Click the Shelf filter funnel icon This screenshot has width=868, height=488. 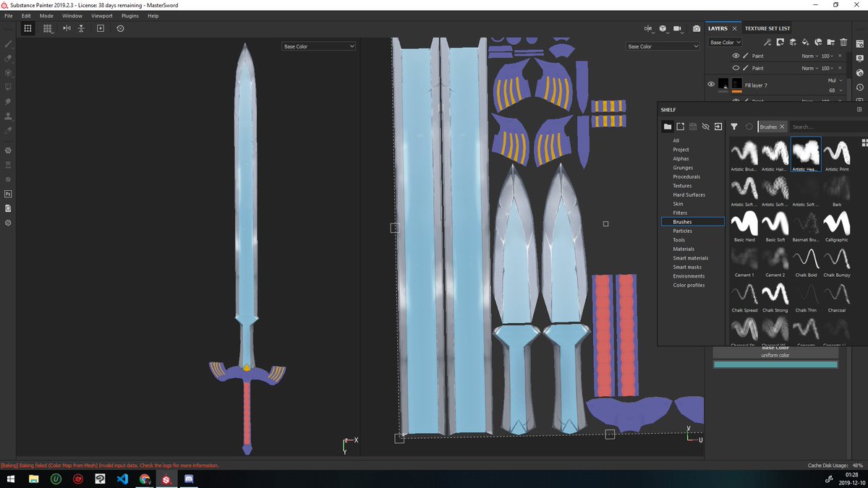tap(733, 127)
